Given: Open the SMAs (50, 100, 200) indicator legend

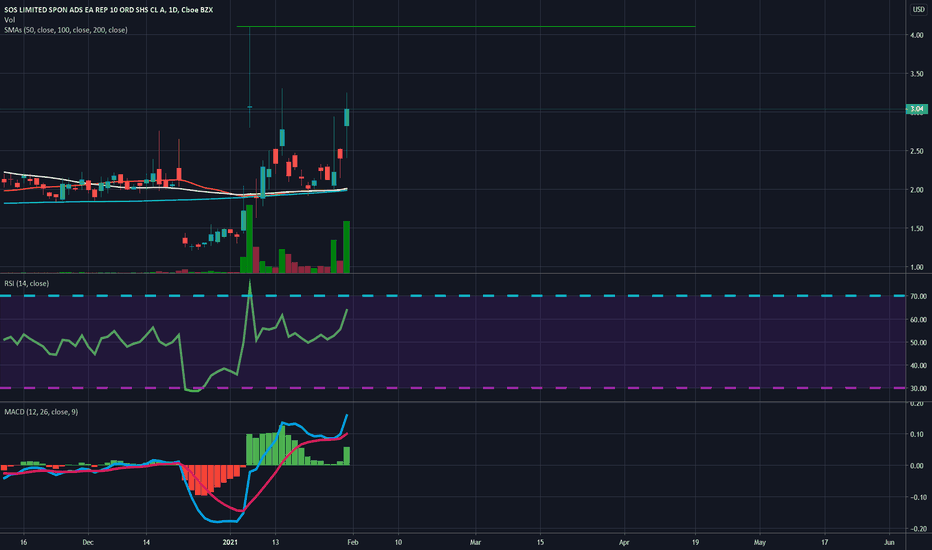Looking at the screenshot, I should [x=65, y=30].
